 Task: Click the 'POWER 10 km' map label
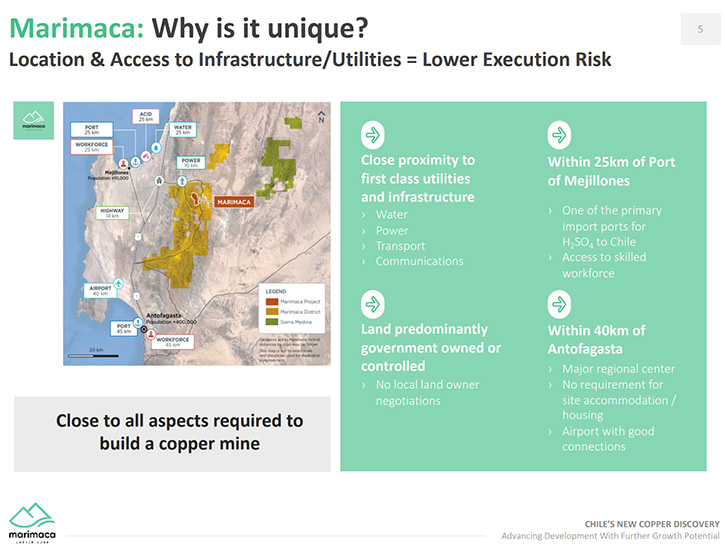pos(191,163)
